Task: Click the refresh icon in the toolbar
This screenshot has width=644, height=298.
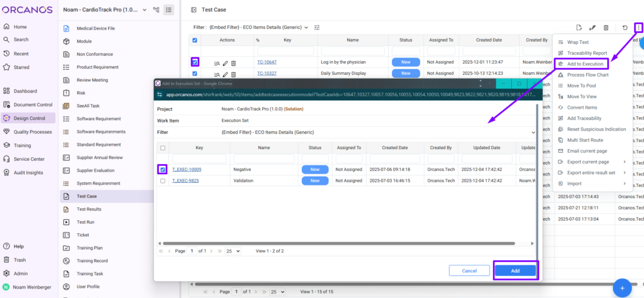Action: pyautogui.click(x=625, y=28)
